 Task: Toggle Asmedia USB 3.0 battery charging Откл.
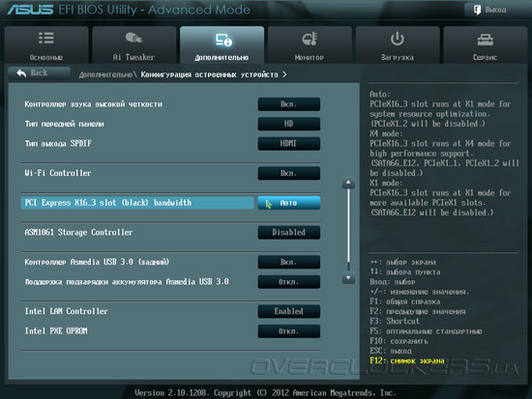point(289,282)
